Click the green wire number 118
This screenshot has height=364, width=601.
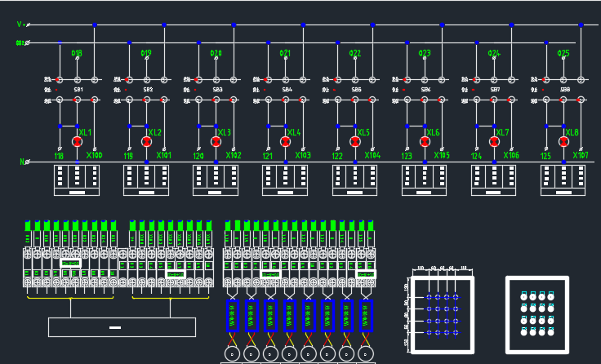click(59, 156)
